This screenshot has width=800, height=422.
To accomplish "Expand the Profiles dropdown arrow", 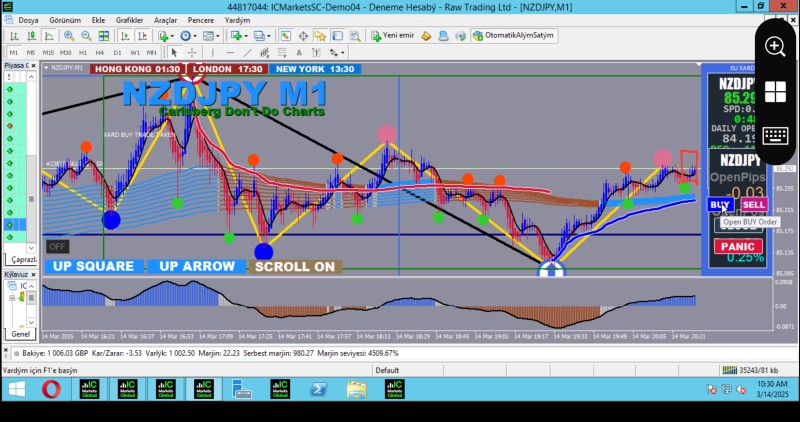I will (x=269, y=36).
